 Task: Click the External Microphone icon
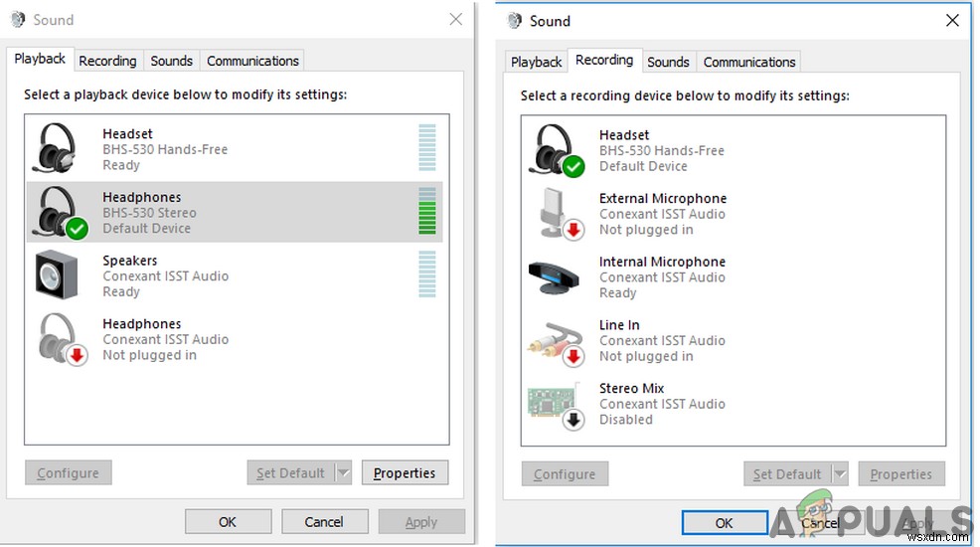(561, 214)
